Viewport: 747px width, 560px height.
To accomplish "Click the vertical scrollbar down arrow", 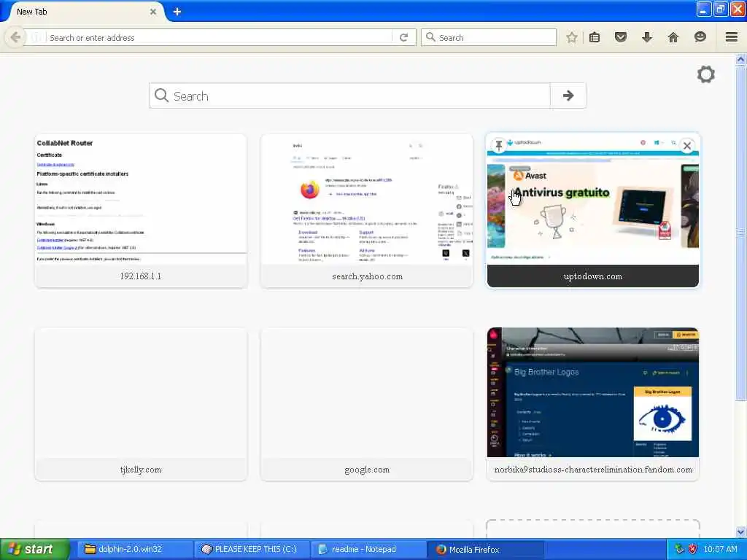I will [x=740, y=532].
